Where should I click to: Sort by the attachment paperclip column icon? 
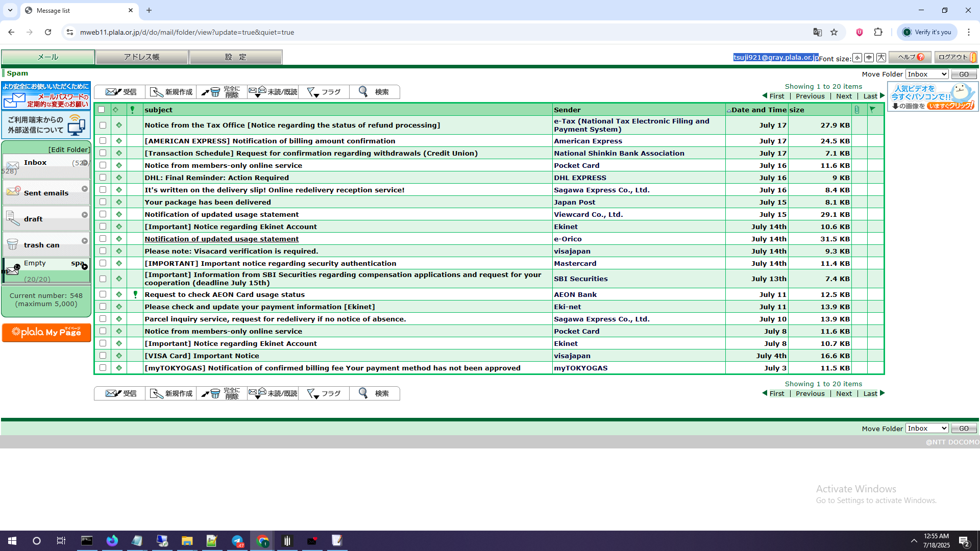point(857,110)
